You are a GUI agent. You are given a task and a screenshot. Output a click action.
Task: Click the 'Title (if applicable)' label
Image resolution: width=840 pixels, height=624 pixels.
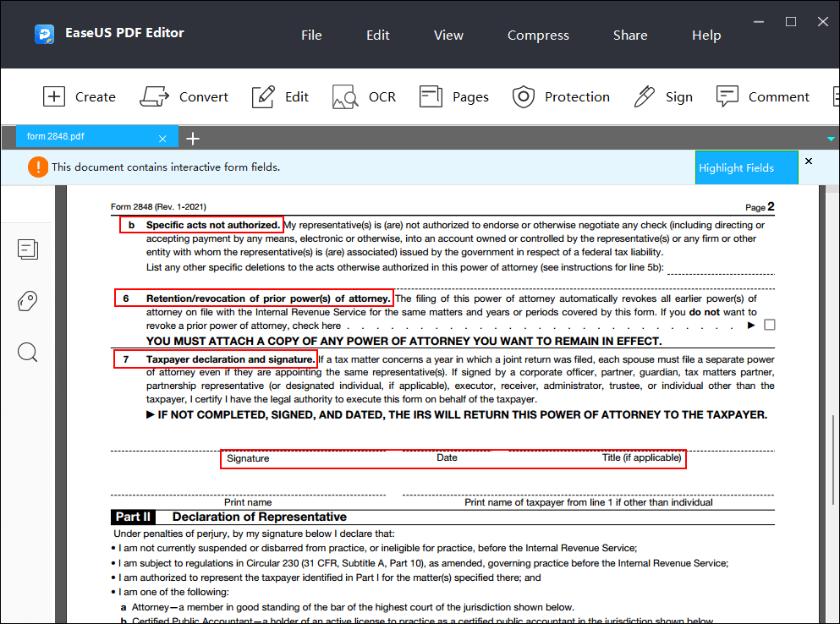[642, 457]
